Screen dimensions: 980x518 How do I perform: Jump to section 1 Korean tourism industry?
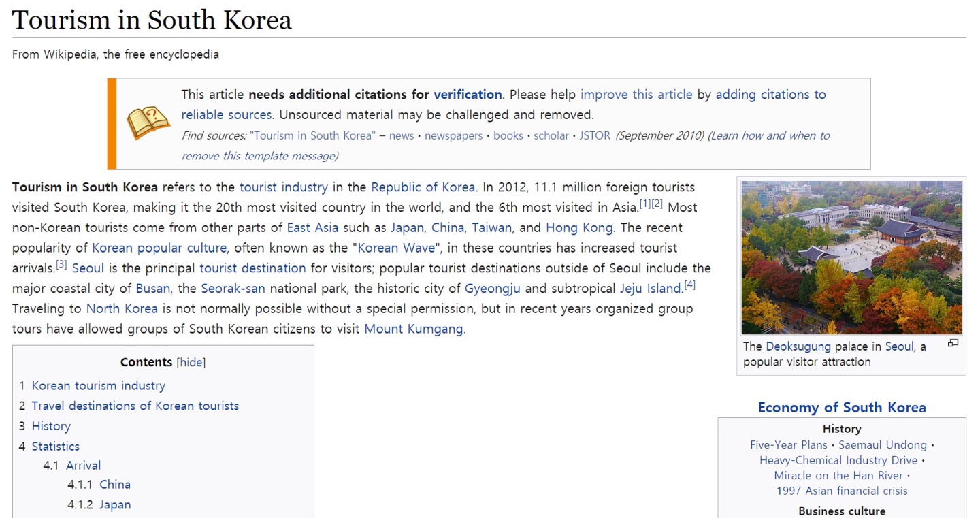[x=99, y=385]
